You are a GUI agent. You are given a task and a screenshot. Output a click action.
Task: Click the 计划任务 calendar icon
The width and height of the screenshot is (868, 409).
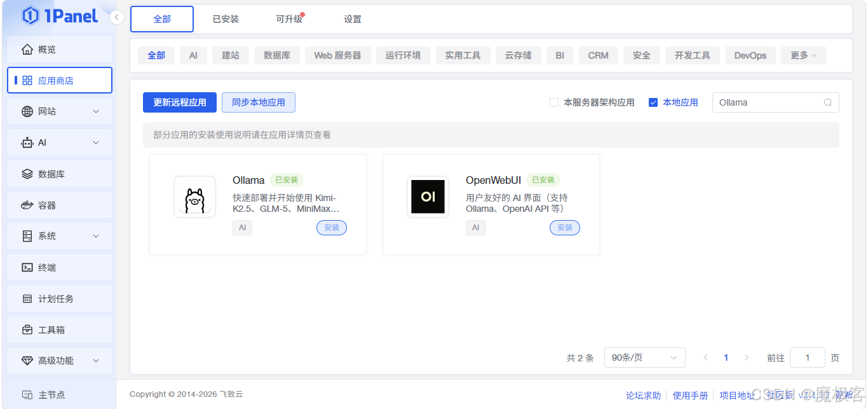27,298
